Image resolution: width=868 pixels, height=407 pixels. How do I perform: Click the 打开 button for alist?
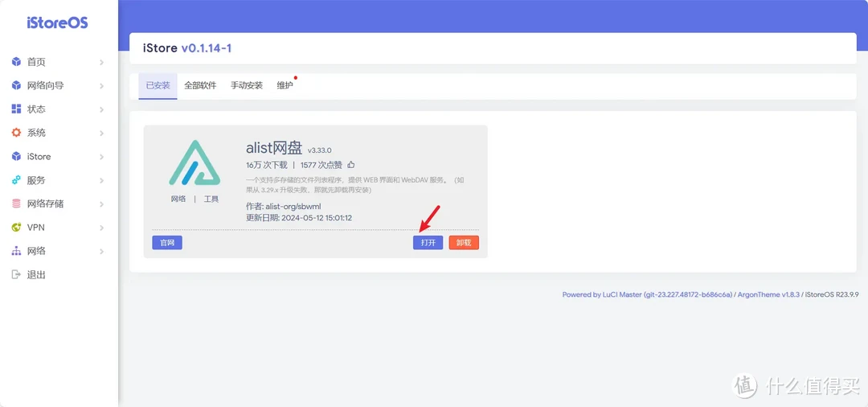click(428, 243)
